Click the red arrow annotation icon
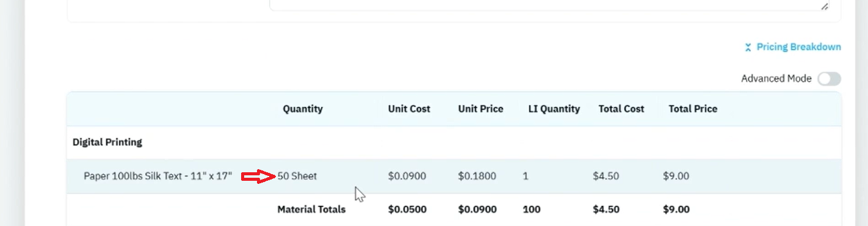The image size is (868, 226). [x=259, y=177]
